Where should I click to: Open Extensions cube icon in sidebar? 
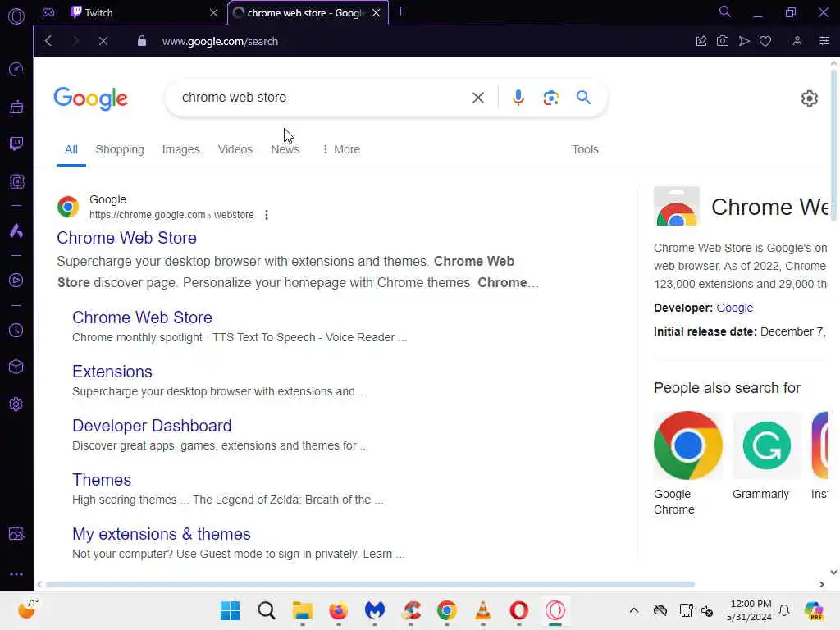(16, 367)
